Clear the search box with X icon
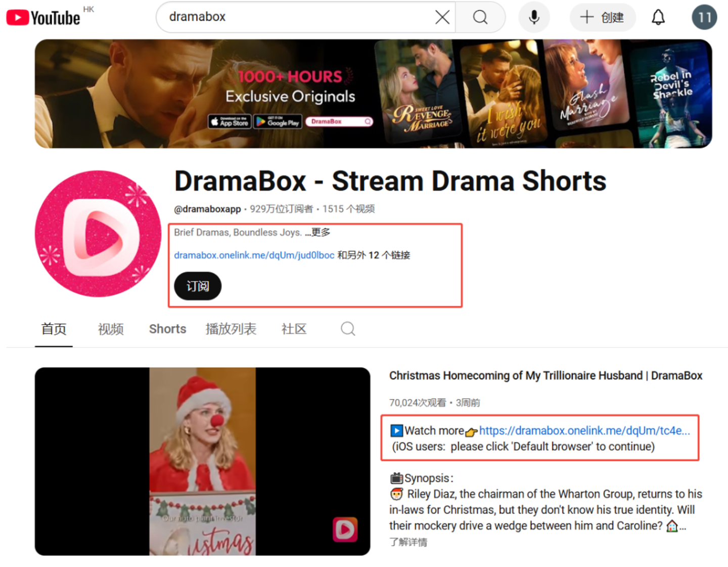 442,17
